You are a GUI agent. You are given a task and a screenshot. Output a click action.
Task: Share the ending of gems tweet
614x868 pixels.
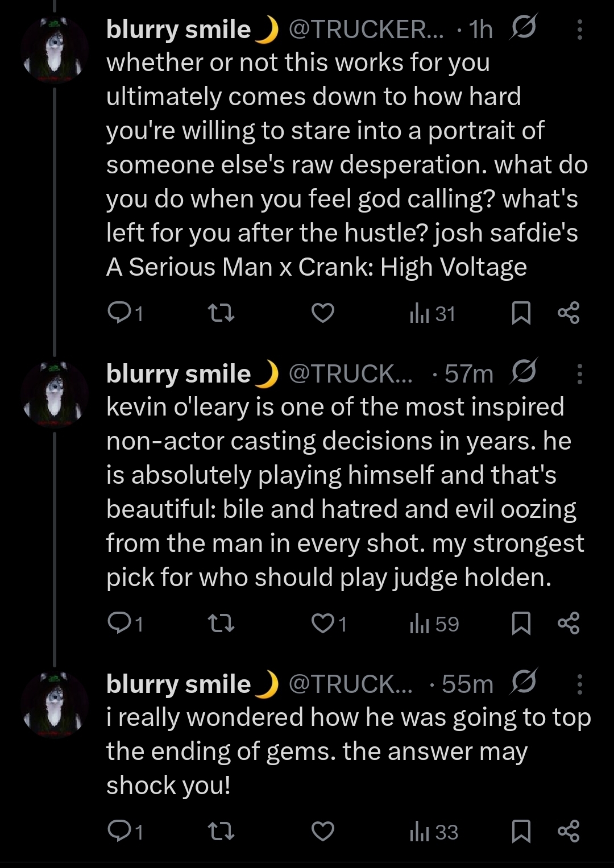pos(569,832)
